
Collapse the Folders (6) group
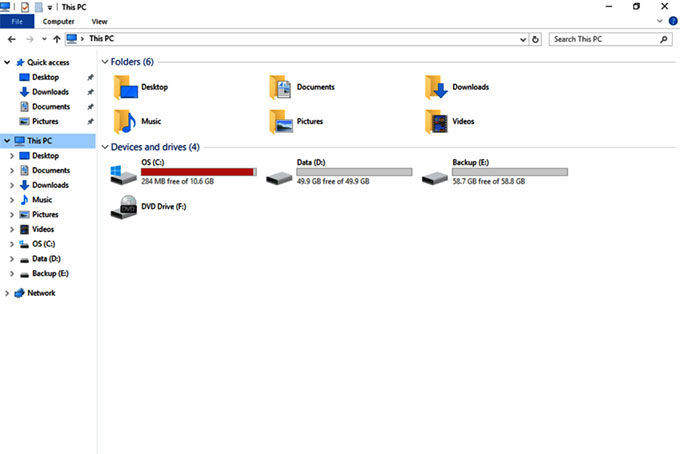click(104, 62)
